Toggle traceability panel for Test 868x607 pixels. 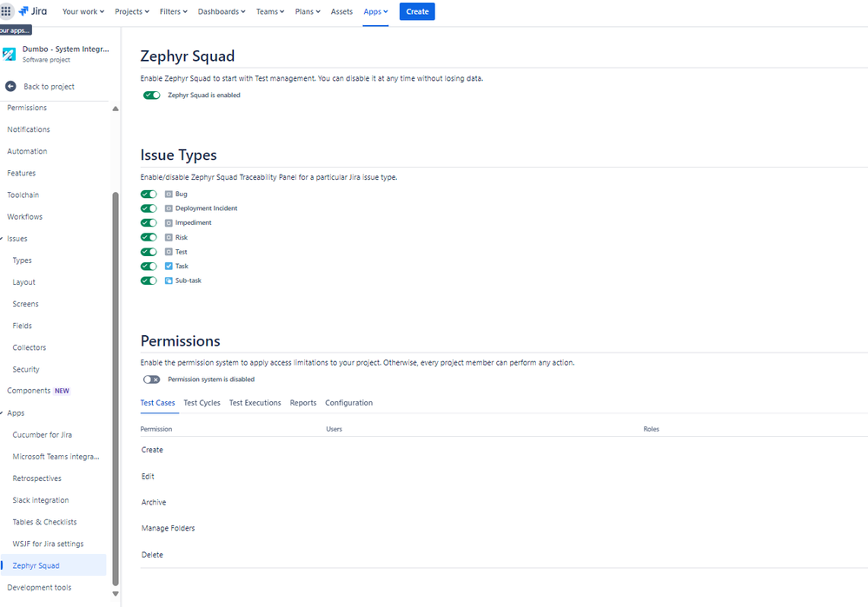pos(149,252)
